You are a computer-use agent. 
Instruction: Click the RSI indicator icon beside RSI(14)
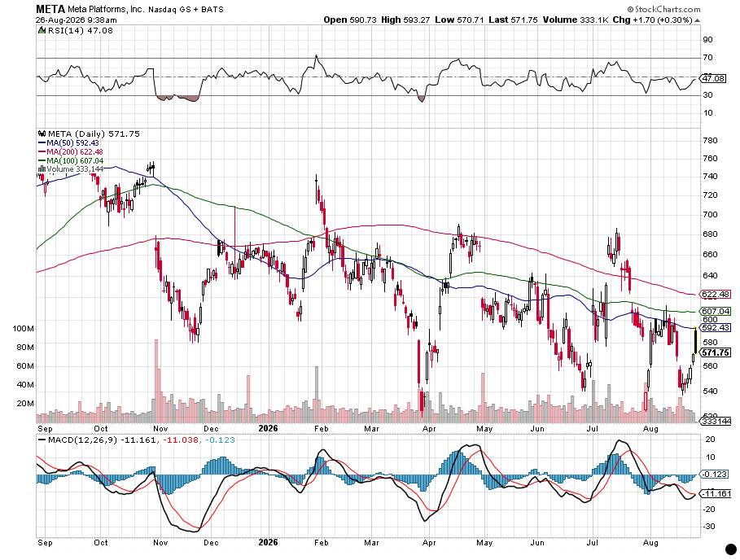click(x=42, y=31)
